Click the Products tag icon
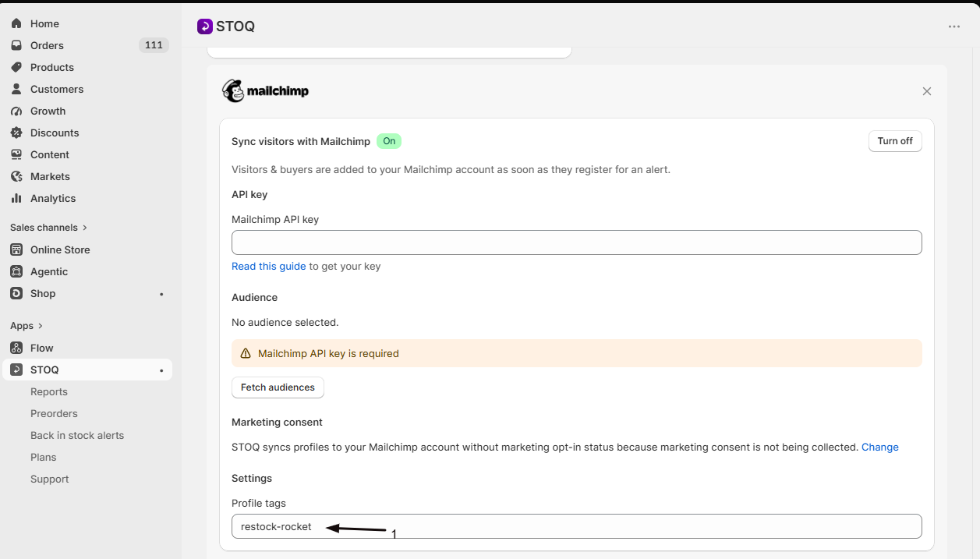This screenshot has height=559, width=980. coord(16,67)
